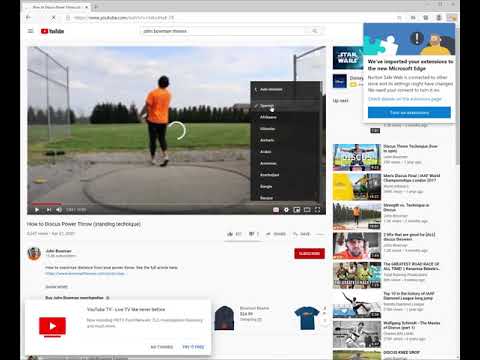Open Men's Discus Final IAAF World video
This screenshot has height=360, width=480.
point(357,187)
